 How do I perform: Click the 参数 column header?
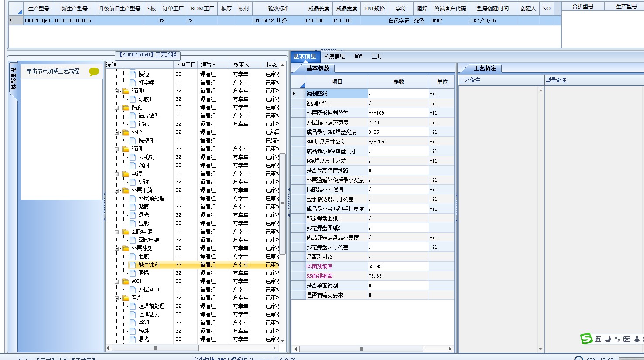(399, 82)
